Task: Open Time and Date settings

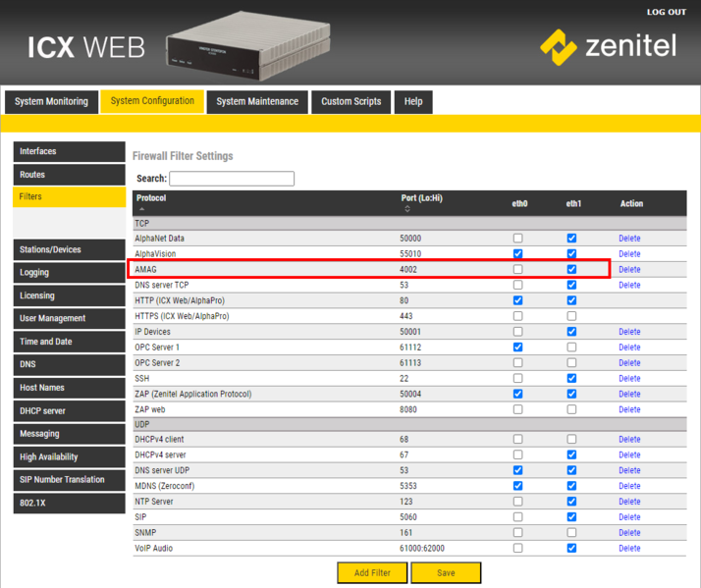Action: (70, 342)
